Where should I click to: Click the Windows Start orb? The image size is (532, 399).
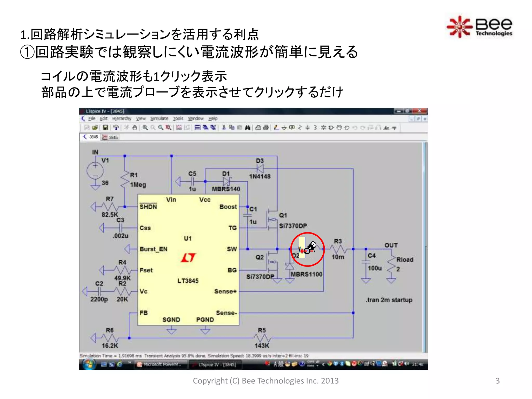point(89,364)
